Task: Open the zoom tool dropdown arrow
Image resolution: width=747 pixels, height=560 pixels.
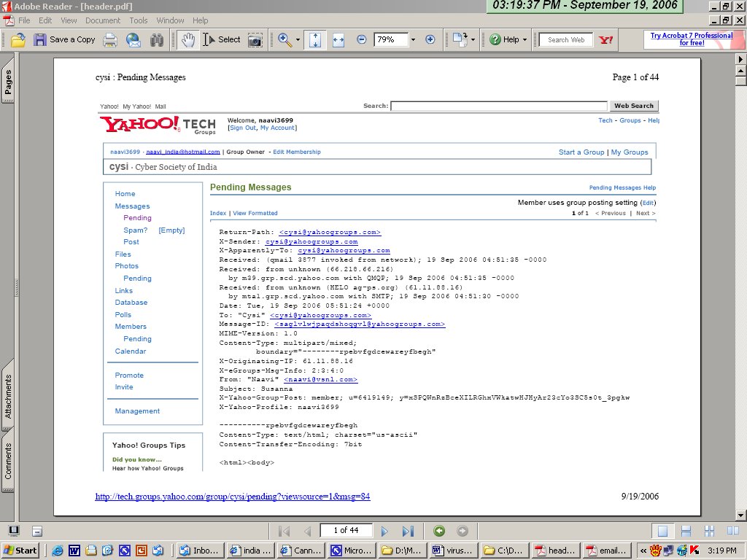Action: point(298,40)
